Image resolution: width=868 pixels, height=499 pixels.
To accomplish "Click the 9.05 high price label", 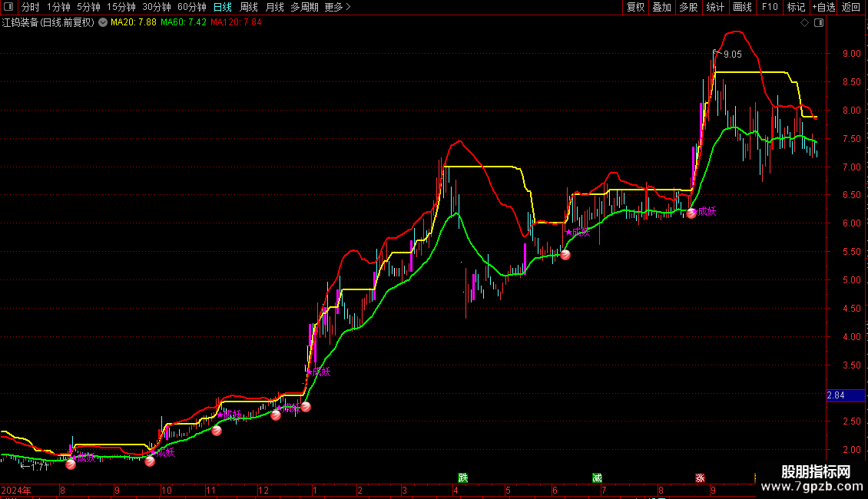I will point(732,55).
